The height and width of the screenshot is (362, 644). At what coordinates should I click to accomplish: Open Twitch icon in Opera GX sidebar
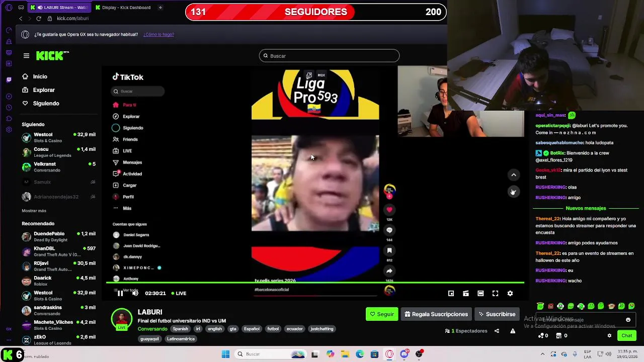click(x=9, y=79)
